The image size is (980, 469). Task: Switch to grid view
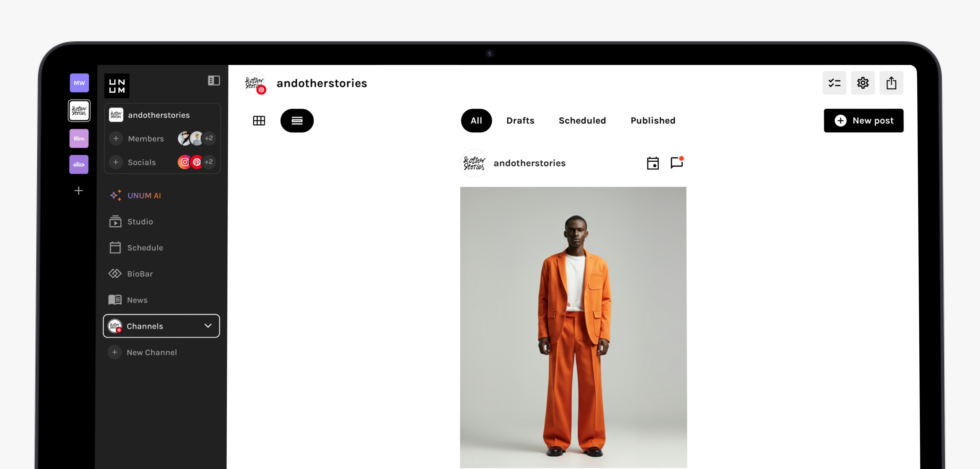coord(259,121)
